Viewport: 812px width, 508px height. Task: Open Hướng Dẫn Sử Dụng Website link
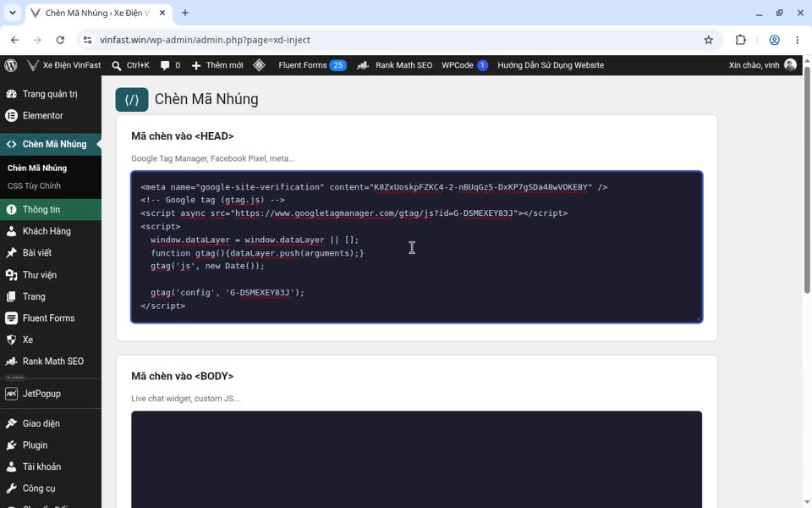pos(551,65)
